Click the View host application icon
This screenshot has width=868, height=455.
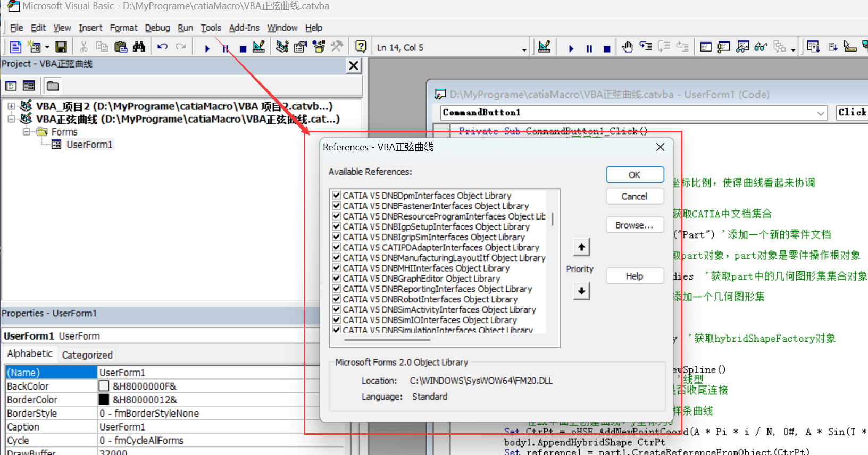[16, 47]
